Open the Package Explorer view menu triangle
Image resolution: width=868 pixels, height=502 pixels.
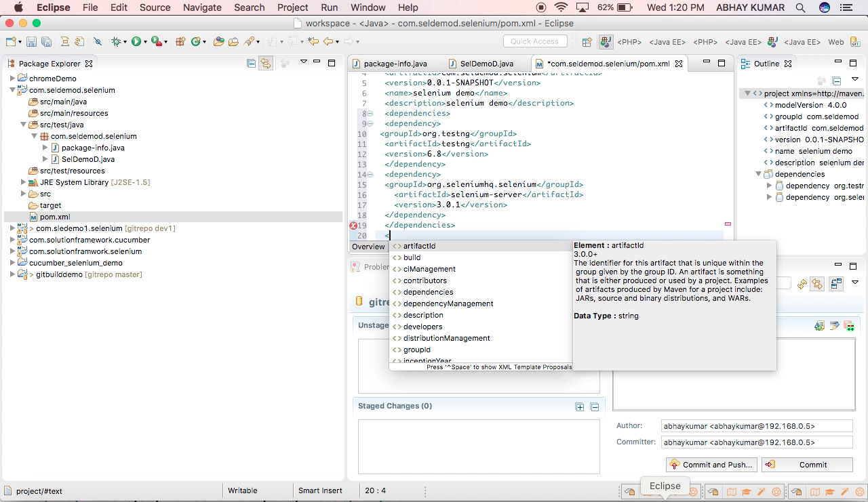[304, 62]
